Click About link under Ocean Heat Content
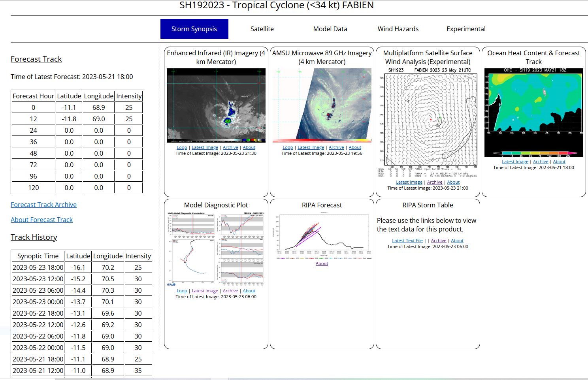This screenshot has width=588, height=380. pos(559,162)
